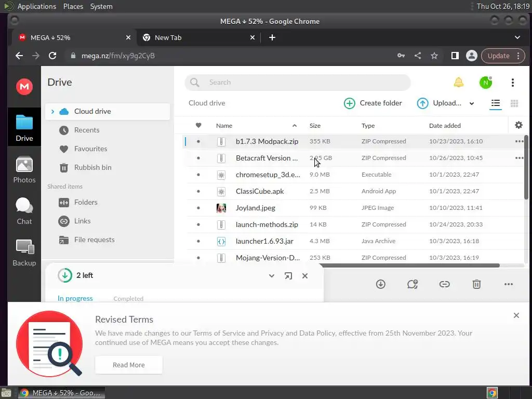This screenshot has width=532, height=399.
Task: Expand Cloud drive tree chevron
Action: click(x=52, y=111)
